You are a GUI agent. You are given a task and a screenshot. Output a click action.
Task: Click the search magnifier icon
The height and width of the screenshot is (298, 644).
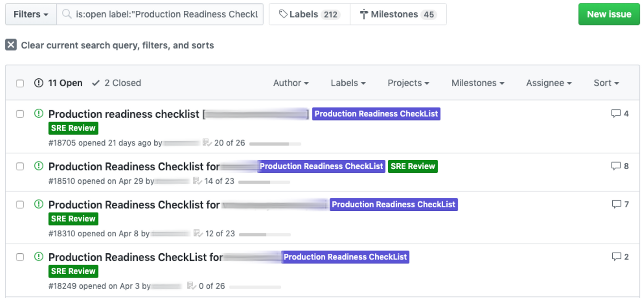(67, 14)
